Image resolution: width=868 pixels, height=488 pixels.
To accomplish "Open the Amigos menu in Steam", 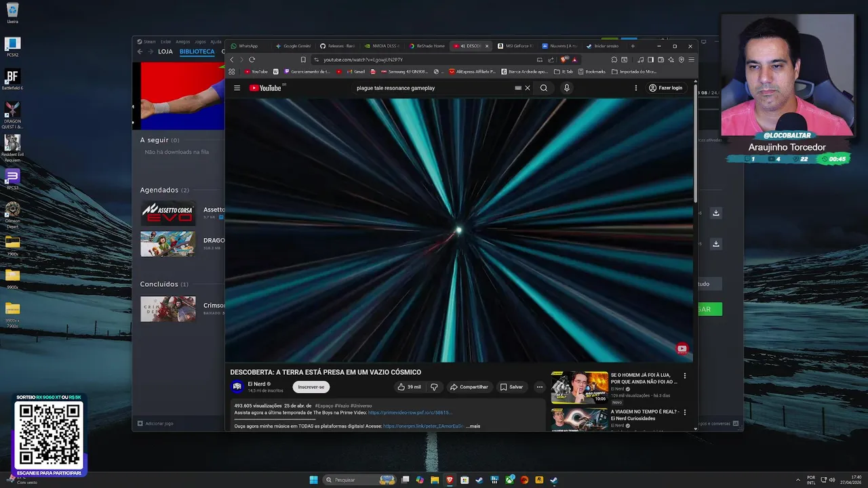I will [183, 41].
